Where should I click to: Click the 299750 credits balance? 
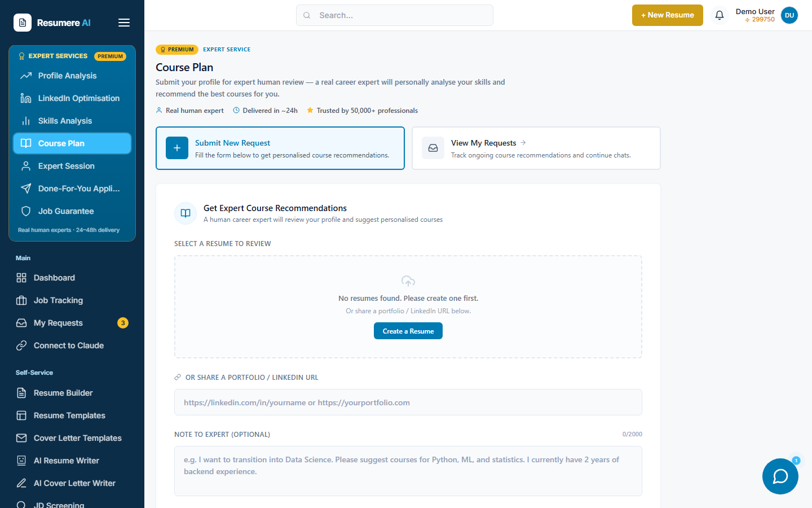(760, 20)
